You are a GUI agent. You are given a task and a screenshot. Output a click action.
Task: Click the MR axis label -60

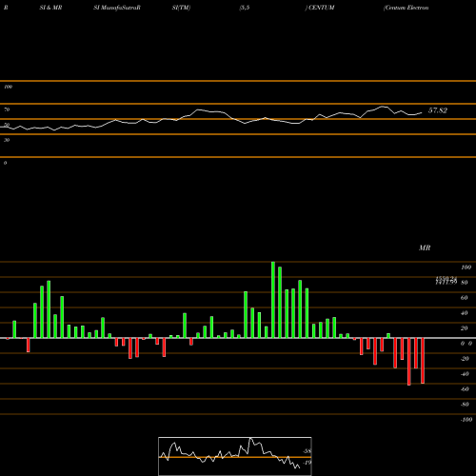click(465, 389)
